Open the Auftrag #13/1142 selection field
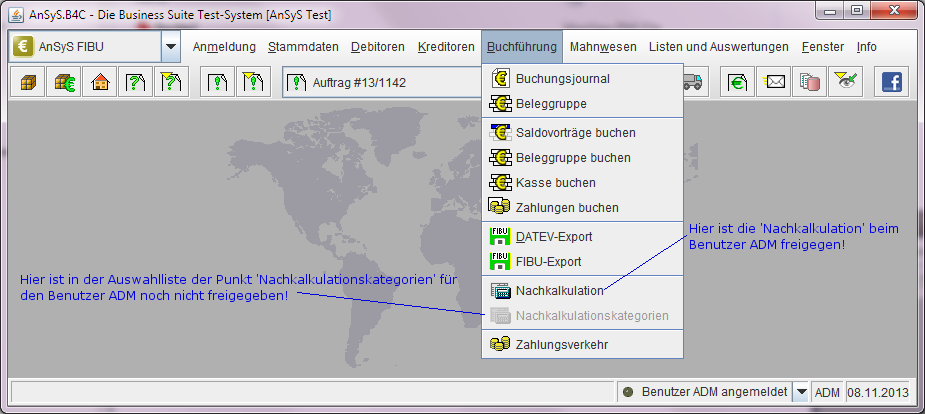 380,82
